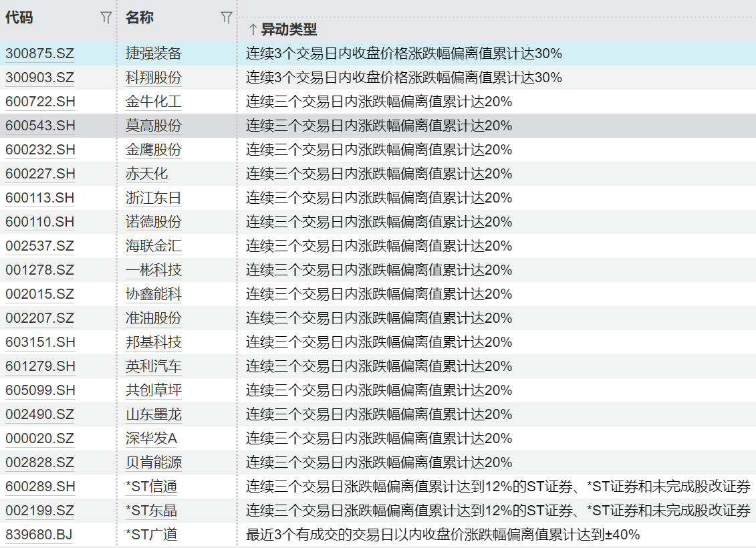Open stock code 839680.BJ

39,535
